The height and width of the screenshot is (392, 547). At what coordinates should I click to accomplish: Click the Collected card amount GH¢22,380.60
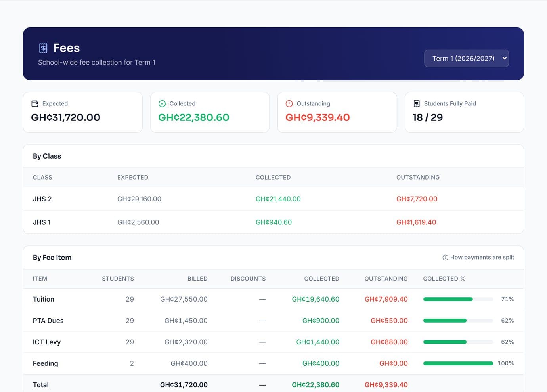pyautogui.click(x=194, y=117)
